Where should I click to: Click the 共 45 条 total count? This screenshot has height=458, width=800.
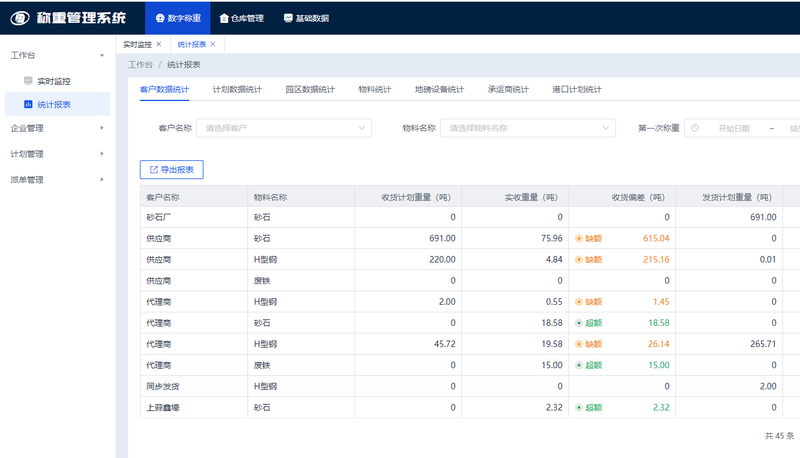pyautogui.click(x=780, y=436)
